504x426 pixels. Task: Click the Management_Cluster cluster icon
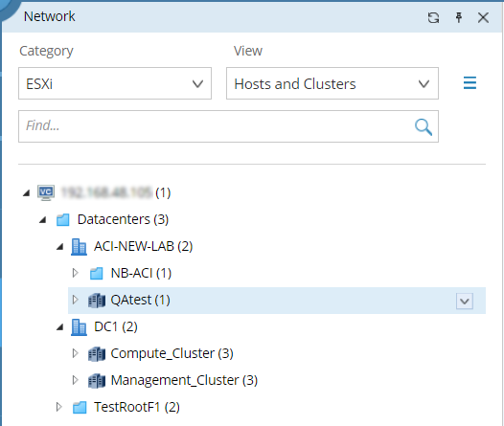tap(97, 381)
